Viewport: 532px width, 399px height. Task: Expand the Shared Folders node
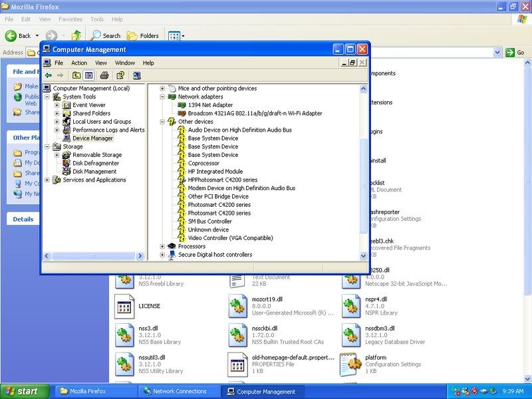click(57, 113)
